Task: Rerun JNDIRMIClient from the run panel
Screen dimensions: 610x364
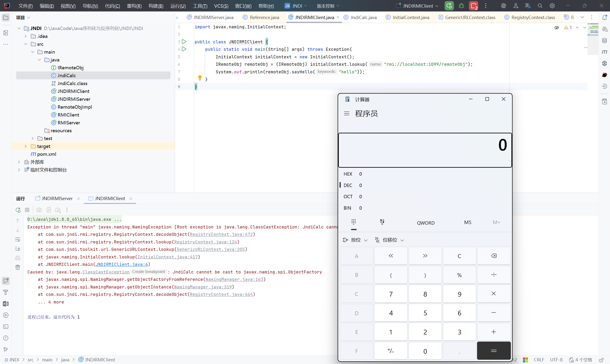Action: tap(18, 210)
